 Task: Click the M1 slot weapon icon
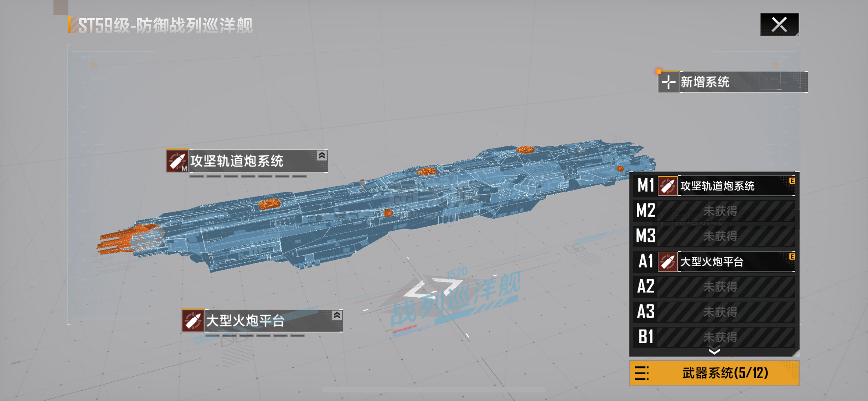(667, 186)
